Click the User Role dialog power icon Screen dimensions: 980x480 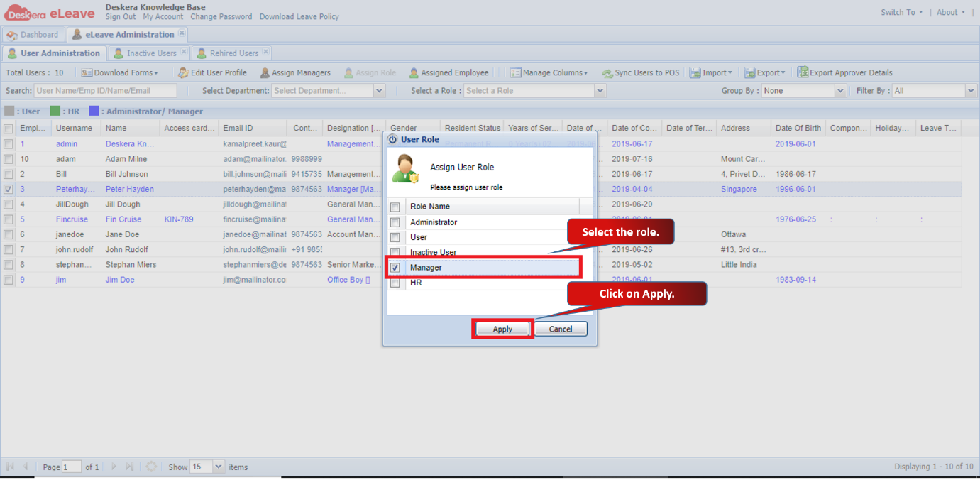pyautogui.click(x=392, y=139)
